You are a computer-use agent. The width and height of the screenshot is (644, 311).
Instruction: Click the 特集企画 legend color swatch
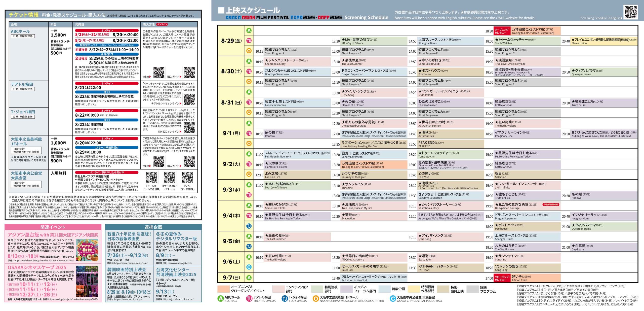click(384, 289)
